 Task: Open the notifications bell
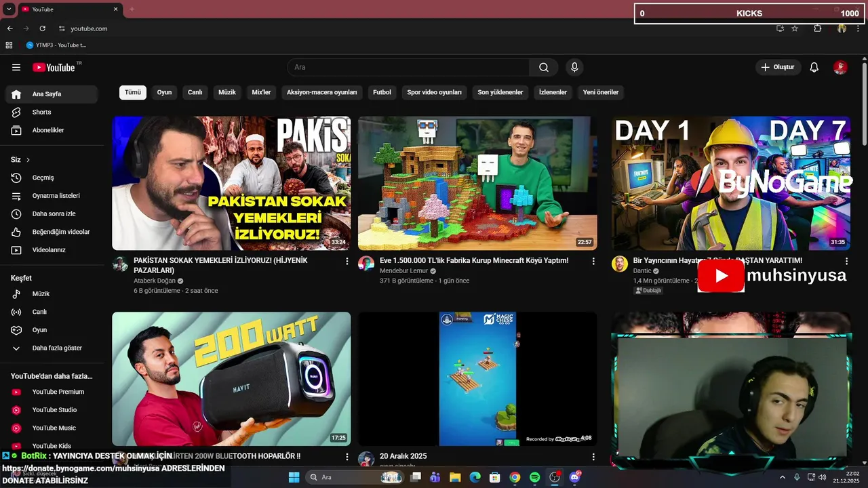(814, 67)
